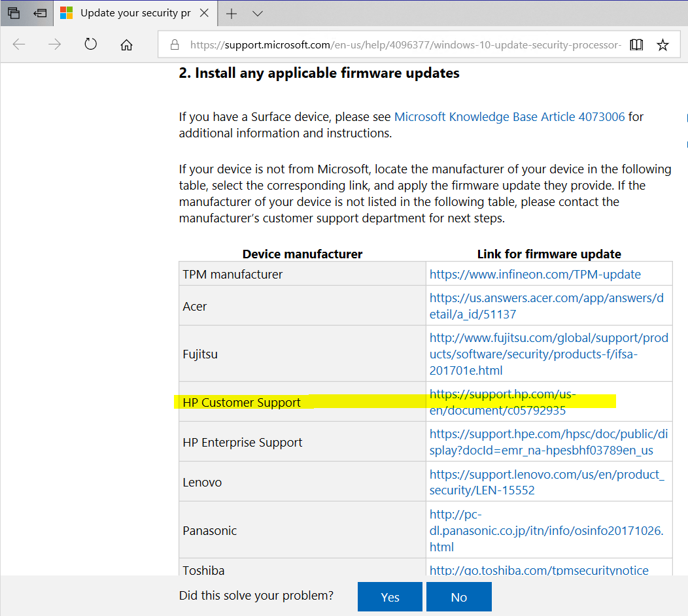Open the tab preview dropdown chevron
The width and height of the screenshot is (688, 616).
(x=257, y=13)
